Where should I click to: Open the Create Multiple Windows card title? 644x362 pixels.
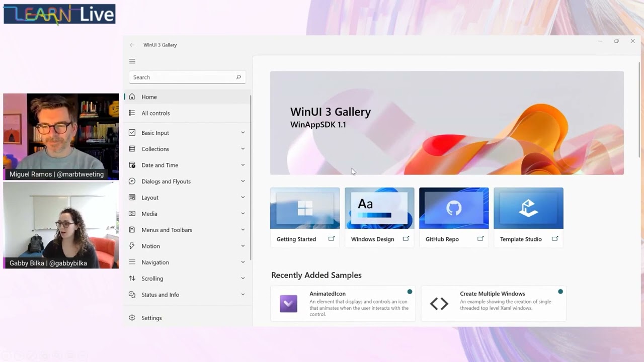click(x=492, y=294)
